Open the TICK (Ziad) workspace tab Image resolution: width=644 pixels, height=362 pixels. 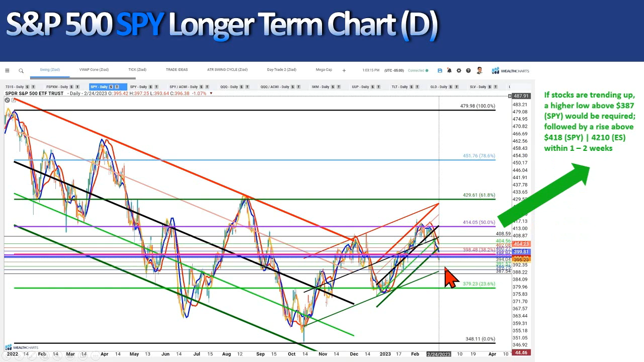pyautogui.click(x=137, y=70)
